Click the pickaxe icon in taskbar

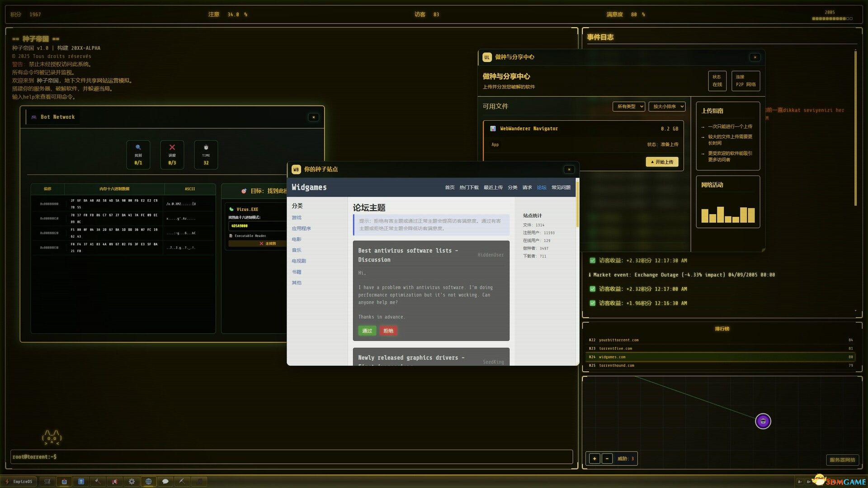tap(182, 482)
